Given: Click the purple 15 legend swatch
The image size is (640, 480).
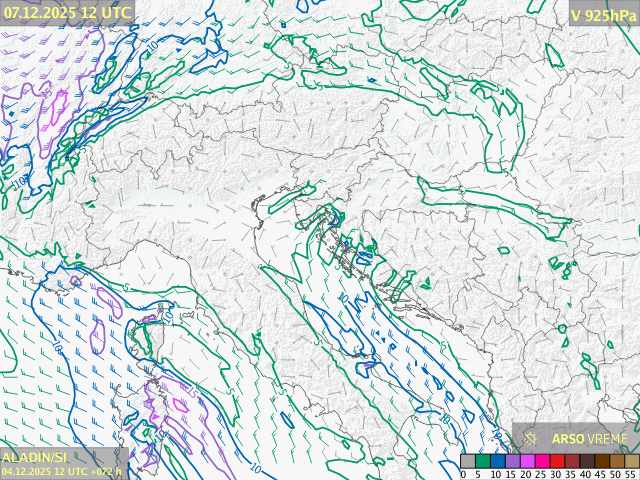Looking at the screenshot, I should click(x=512, y=461).
